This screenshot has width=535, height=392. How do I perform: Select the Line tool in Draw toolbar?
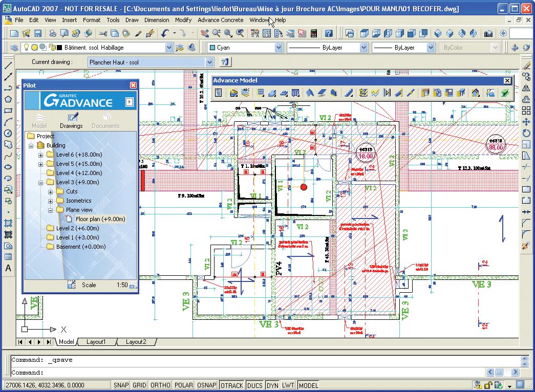[8, 65]
